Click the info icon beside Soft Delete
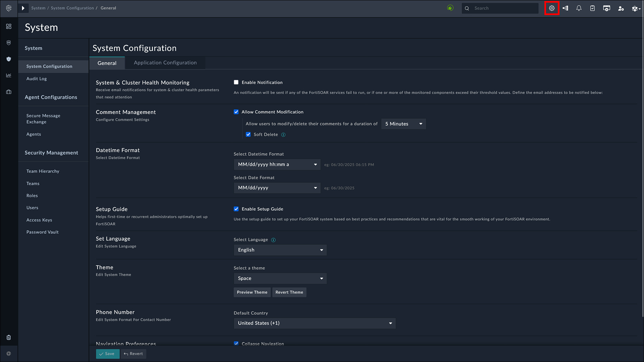This screenshot has height=362, width=644. [x=283, y=135]
